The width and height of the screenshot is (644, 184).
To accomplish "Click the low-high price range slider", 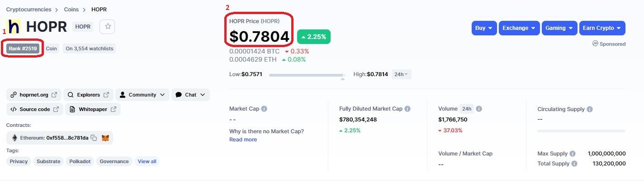I will (307, 75).
